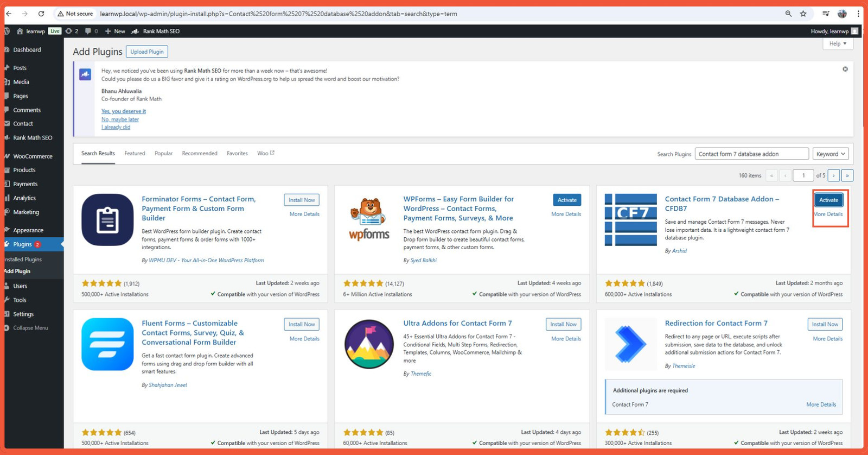
Task: View More Details for required Contact Form 7
Action: [821, 405]
